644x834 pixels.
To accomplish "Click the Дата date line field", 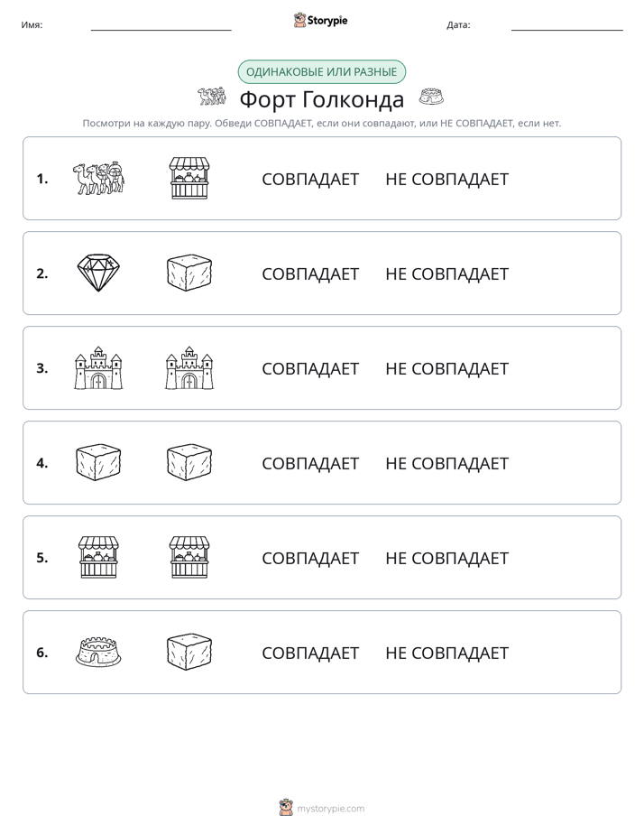I will pos(567,24).
